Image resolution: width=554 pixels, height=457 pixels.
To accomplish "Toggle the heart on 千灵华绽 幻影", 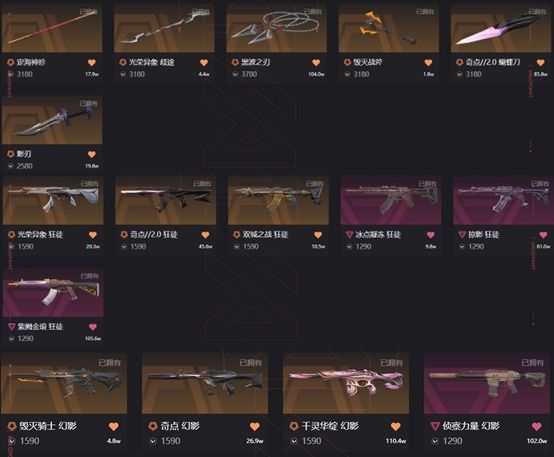I will [395, 427].
